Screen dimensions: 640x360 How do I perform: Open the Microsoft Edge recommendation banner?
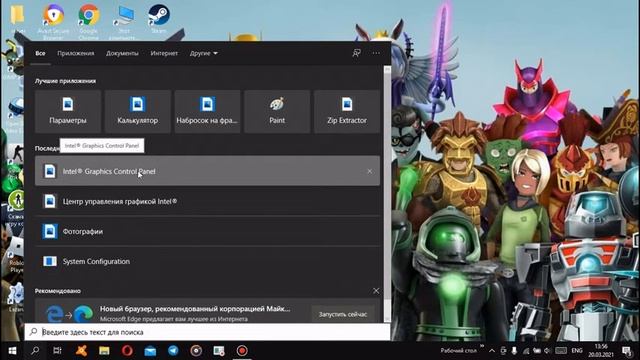coord(207,311)
